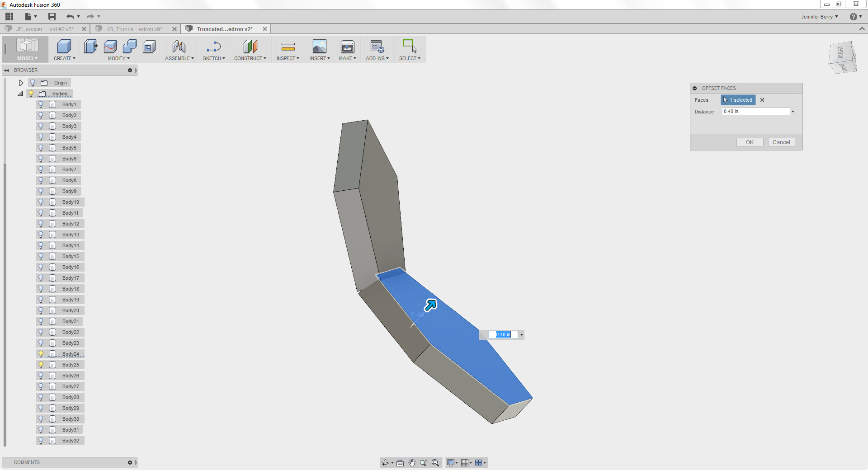The width and height of the screenshot is (868, 470).
Task: Open dropdown arrow beside in-canvas 0.40 in field
Action: pyautogui.click(x=521, y=335)
